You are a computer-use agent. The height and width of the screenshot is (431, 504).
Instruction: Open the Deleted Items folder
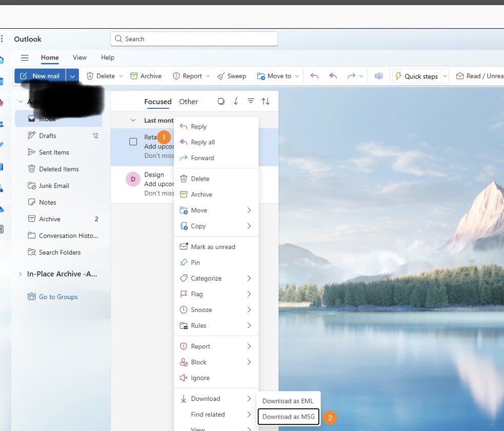59,169
